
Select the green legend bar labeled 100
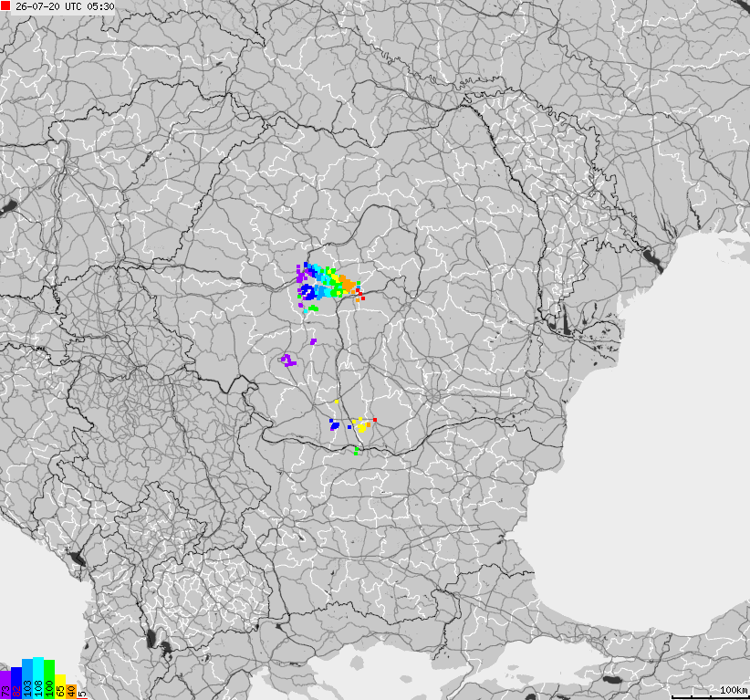coord(49,679)
